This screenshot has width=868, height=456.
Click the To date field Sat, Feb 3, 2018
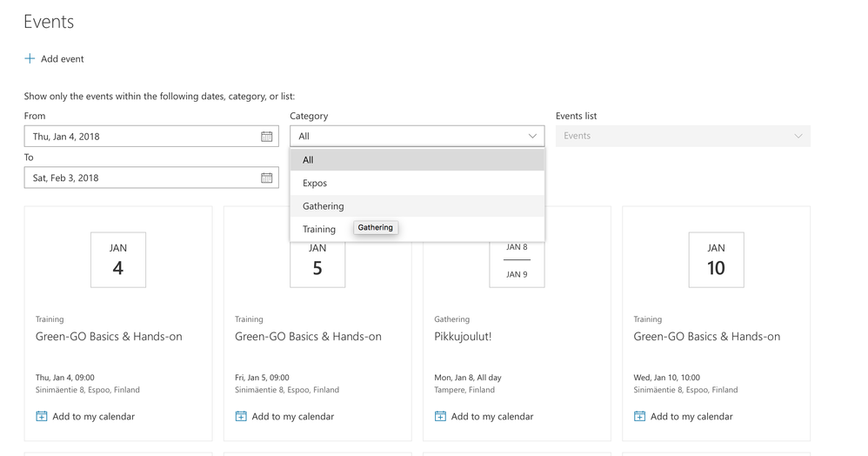click(141, 178)
